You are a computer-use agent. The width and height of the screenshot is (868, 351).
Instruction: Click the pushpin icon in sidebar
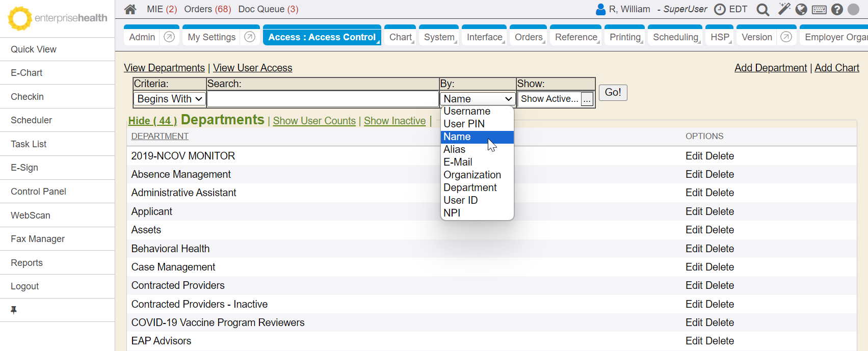tap(14, 310)
